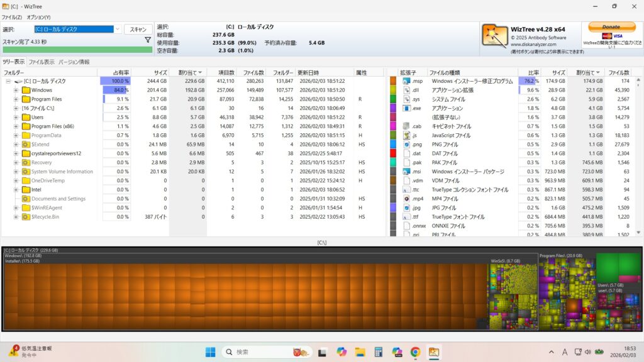Select the Windows folder icon in tree
Image resolution: width=644 pixels, height=362 pixels.
[x=26, y=90]
